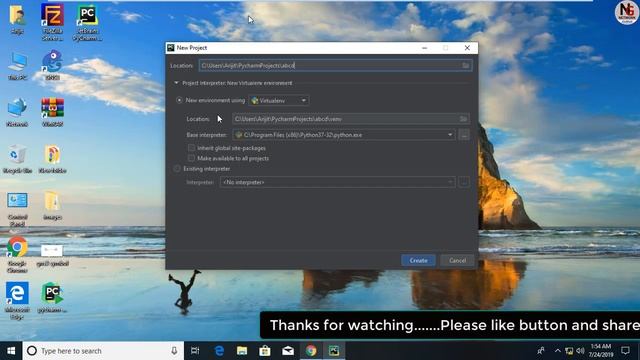Open the JetBrains PyCharm desktop shortcut
This screenshot has width=640, height=360.
[87, 22]
